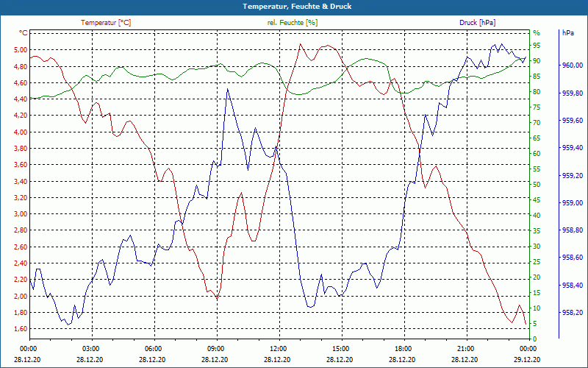Click the '958,20' pressure axis value

573,313
